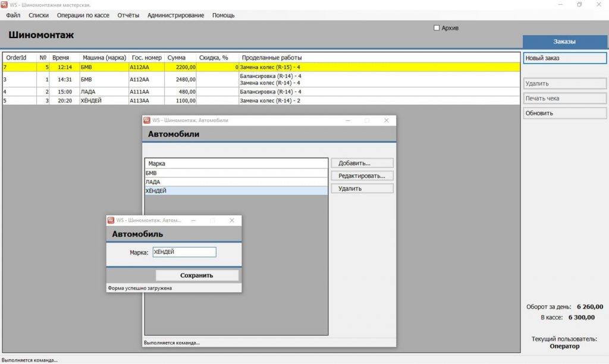
Task: Open the Списки menu
Action: coord(39,15)
